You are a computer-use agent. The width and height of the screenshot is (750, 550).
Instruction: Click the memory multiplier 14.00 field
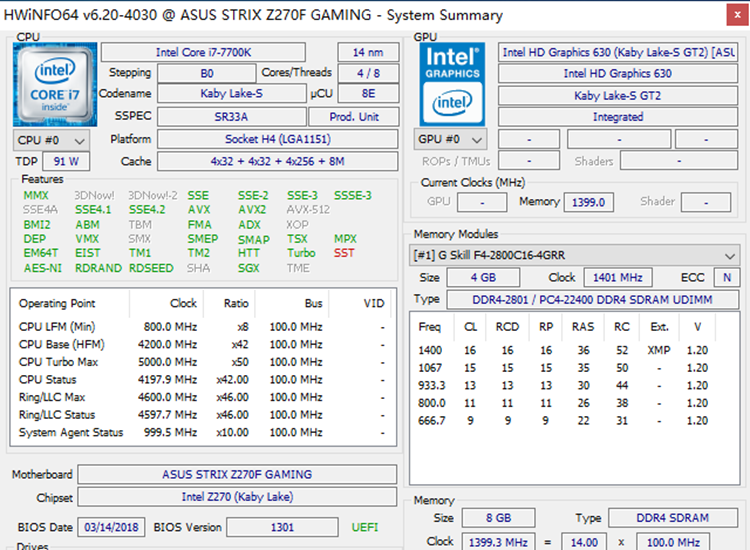[x=584, y=542]
